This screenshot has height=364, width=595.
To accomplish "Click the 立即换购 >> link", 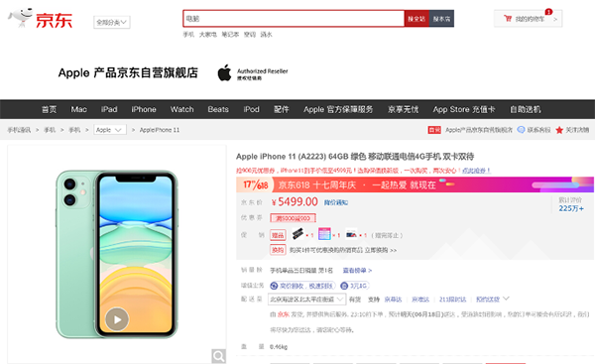I will pos(381,250).
